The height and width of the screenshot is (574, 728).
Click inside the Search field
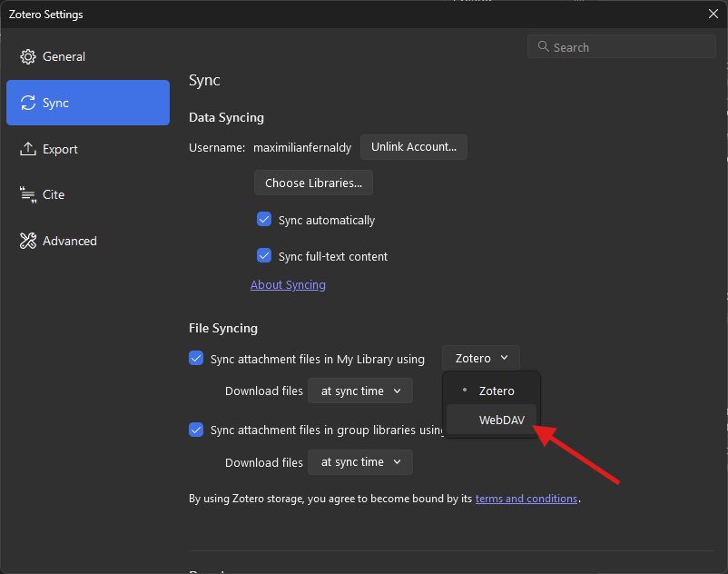621,46
